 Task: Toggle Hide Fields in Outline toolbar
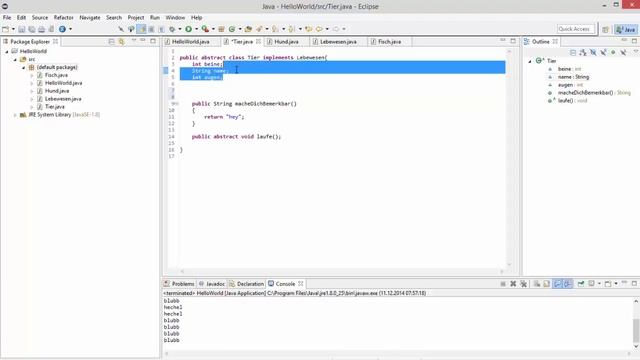tap(593, 53)
